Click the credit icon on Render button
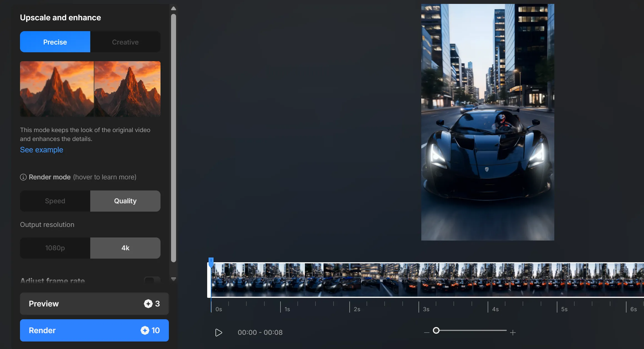Screen dimensions: 644x349 (145, 330)
